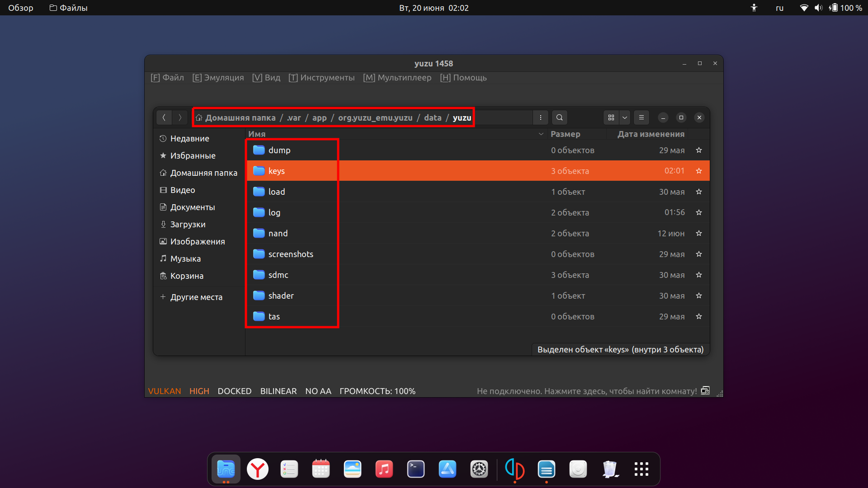Go to Домашняя папка in the sidebar
This screenshot has height=488, width=868.
click(x=199, y=173)
